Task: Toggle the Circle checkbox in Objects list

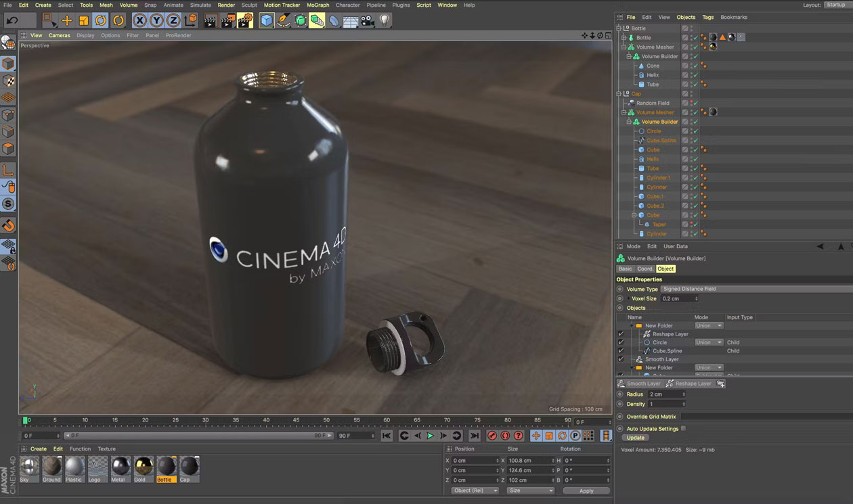Action: (621, 342)
